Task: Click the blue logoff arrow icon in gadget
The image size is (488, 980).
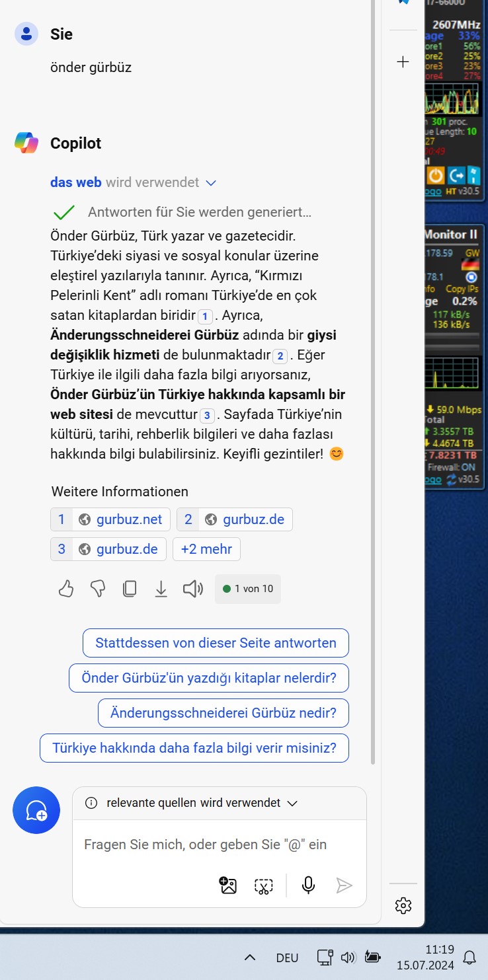Action: [x=456, y=175]
